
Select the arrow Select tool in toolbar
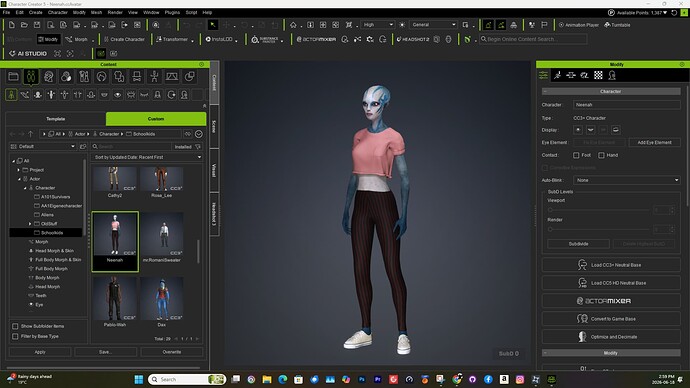[213, 25]
